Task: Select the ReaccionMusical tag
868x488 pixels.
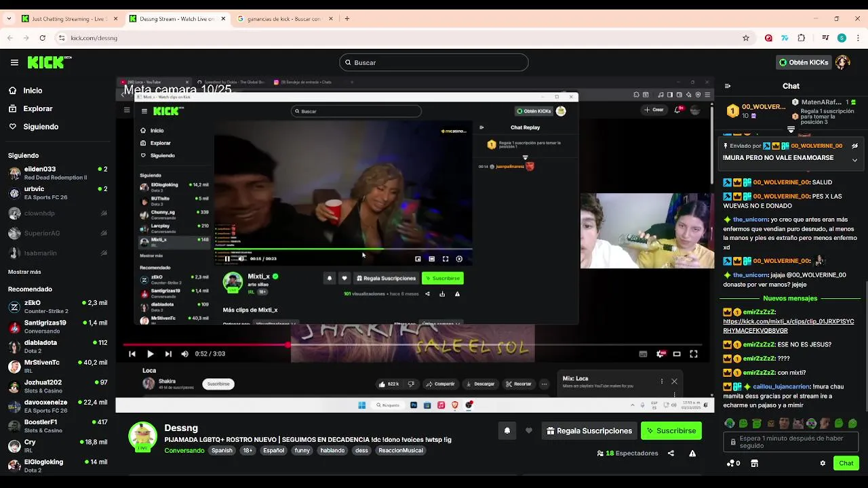Action: 401,451
